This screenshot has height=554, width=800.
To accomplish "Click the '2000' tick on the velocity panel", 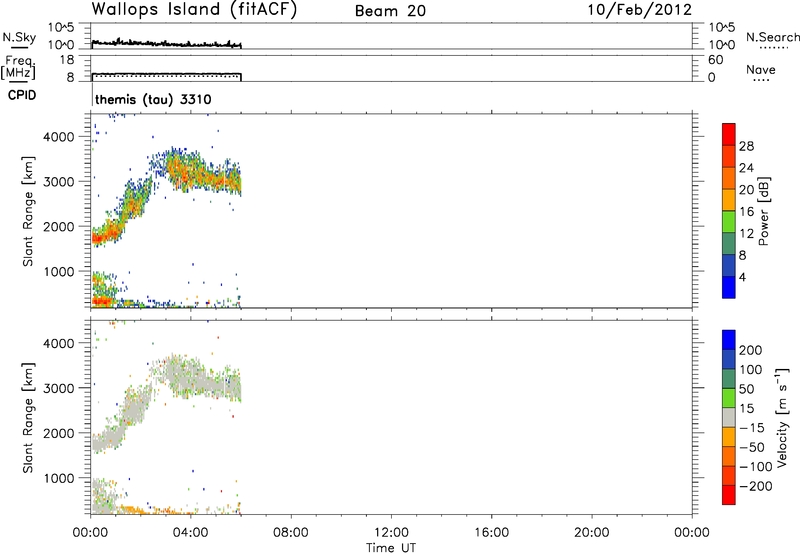I will [59, 433].
